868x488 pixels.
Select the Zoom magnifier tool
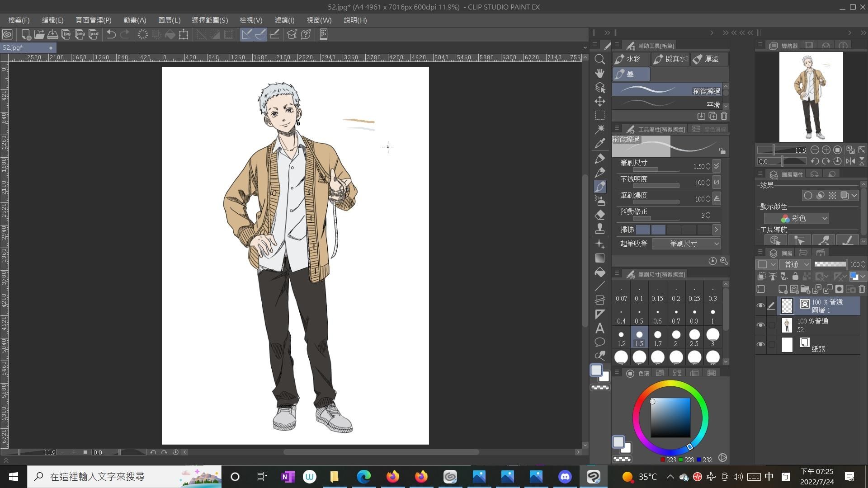[600, 59]
